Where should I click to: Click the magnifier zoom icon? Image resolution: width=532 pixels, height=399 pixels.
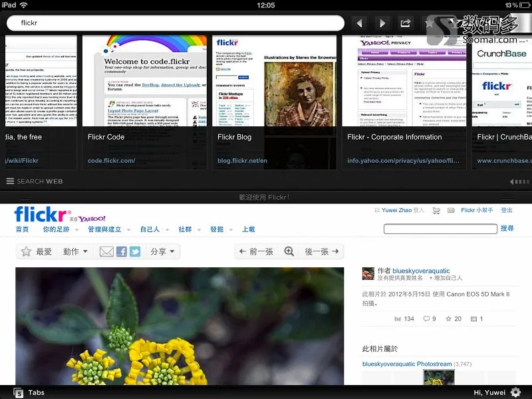click(x=289, y=251)
